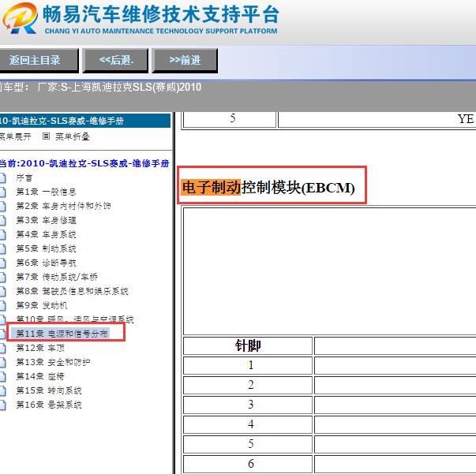Click page icon beside 第12章 车顶

tap(2, 348)
